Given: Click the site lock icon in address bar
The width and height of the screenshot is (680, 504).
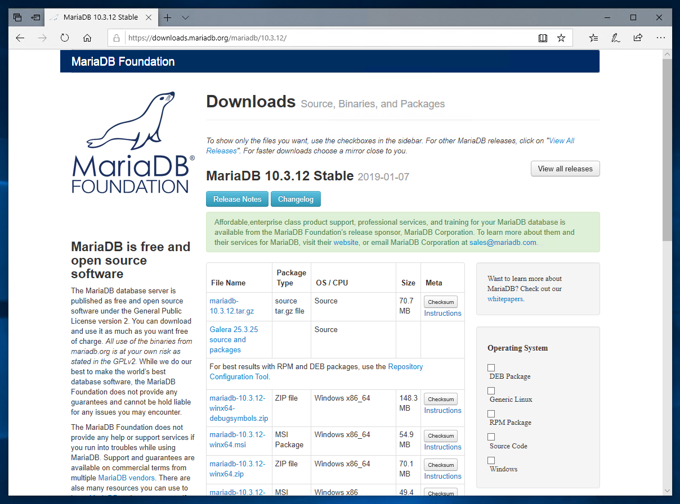Looking at the screenshot, I should 116,38.
